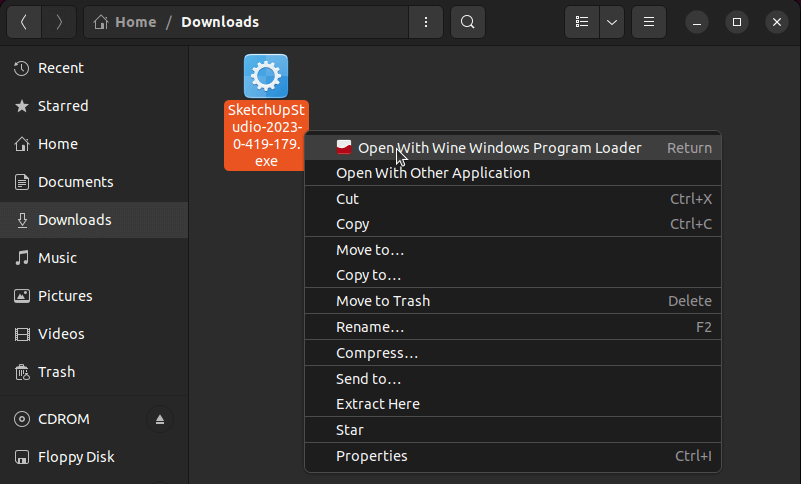Select the SketchUpStudio exe file icon
Screen dimensions: 801x484
click(266, 76)
